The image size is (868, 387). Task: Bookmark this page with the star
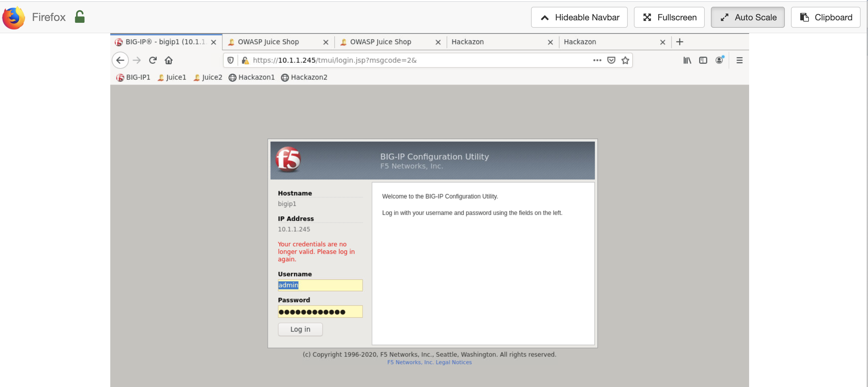(x=625, y=60)
